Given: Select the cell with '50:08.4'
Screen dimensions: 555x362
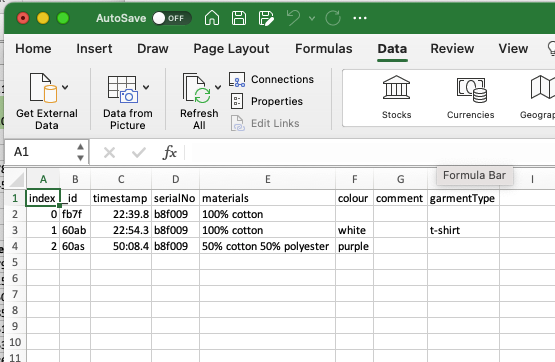Looking at the screenshot, I should click(x=121, y=246).
